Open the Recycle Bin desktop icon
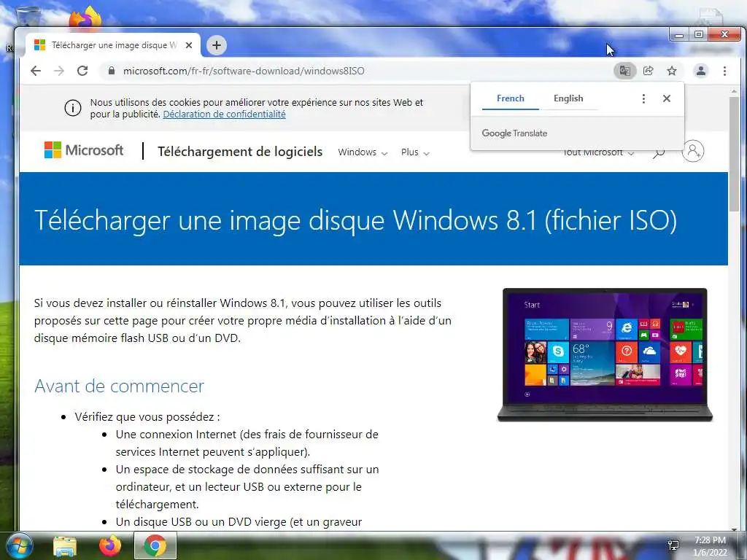The image size is (747, 560). click(28, 17)
